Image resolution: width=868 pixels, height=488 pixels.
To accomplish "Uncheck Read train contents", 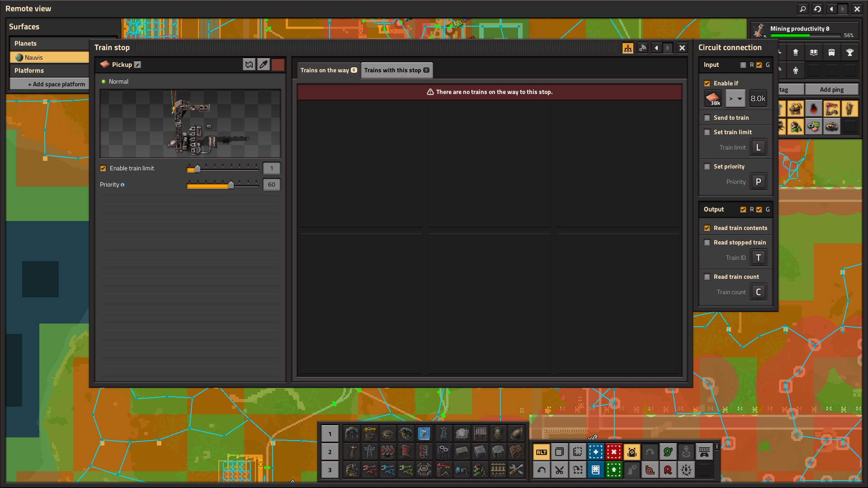I will click(707, 228).
